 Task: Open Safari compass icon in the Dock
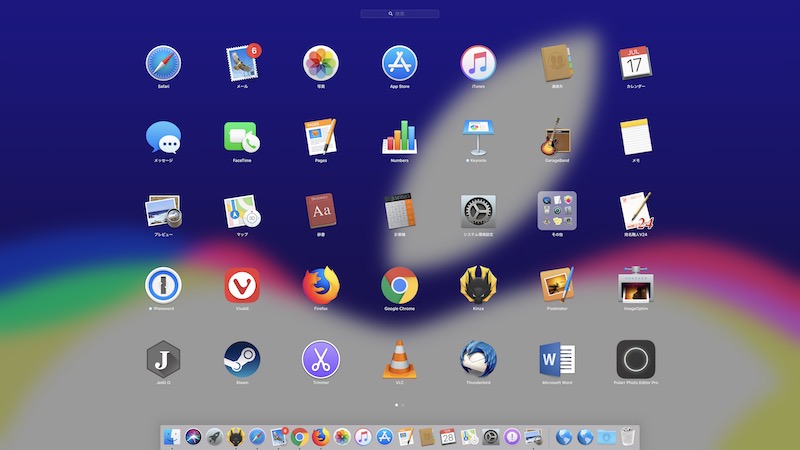tap(257, 437)
